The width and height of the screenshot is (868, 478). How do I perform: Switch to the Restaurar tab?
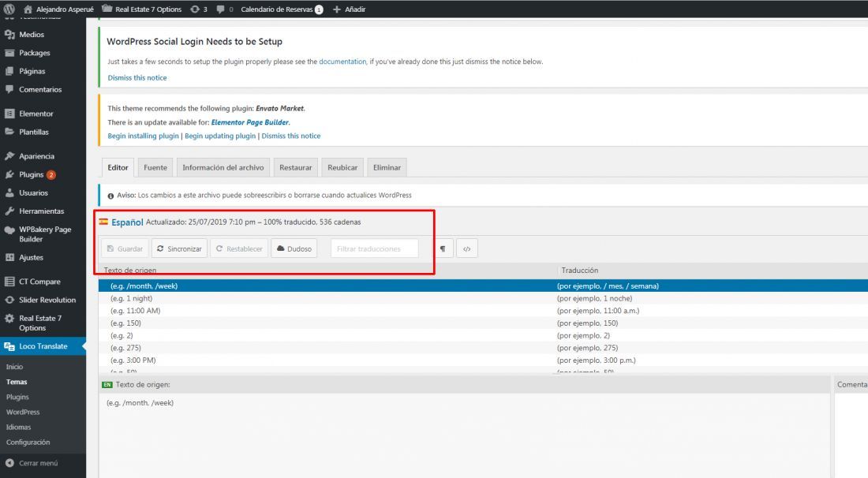[296, 168]
